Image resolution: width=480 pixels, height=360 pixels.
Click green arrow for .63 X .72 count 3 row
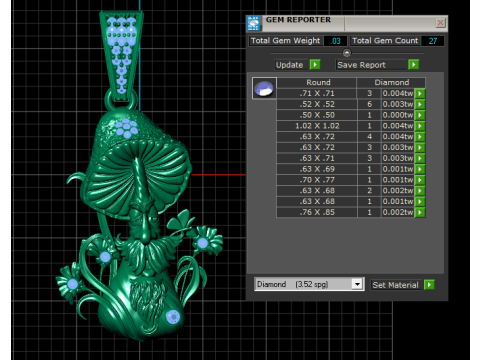tap(420, 147)
